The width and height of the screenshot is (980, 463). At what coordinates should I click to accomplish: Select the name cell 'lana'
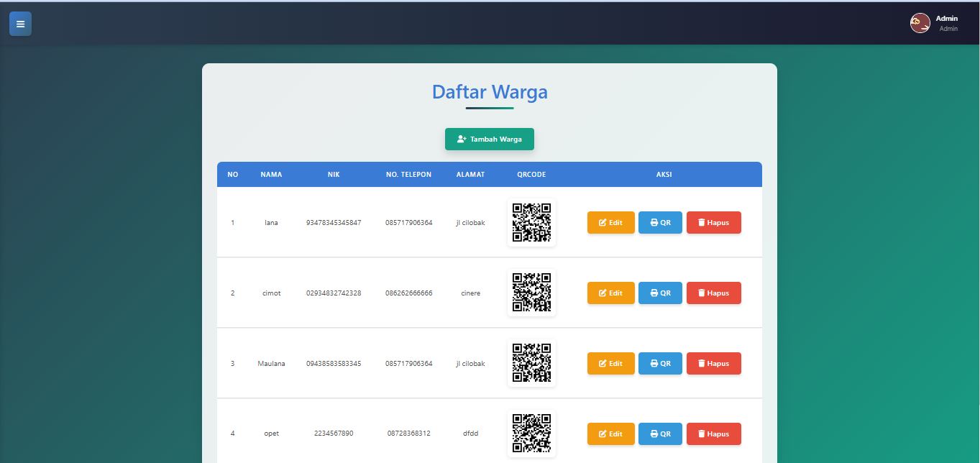(x=271, y=223)
